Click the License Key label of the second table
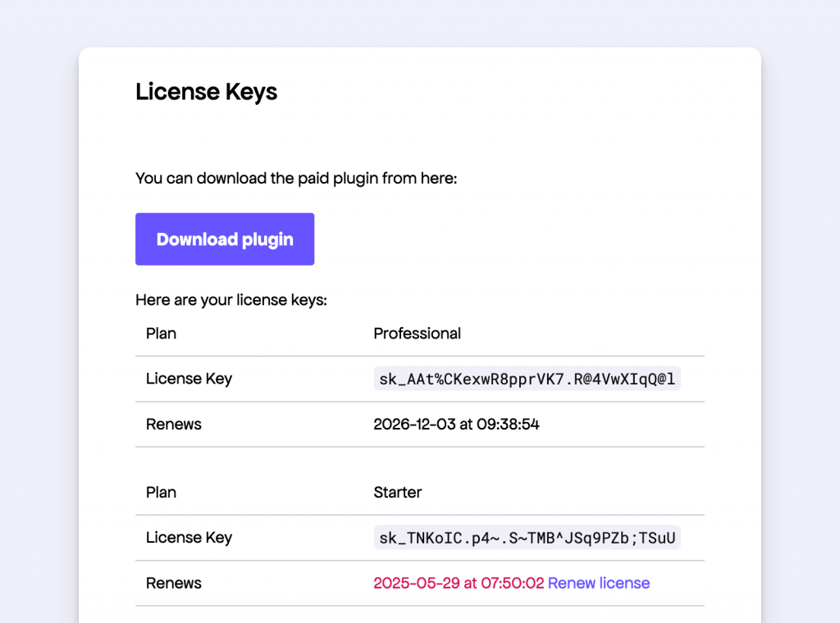Image resolution: width=840 pixels, height=623 pixels. point(189,537)
